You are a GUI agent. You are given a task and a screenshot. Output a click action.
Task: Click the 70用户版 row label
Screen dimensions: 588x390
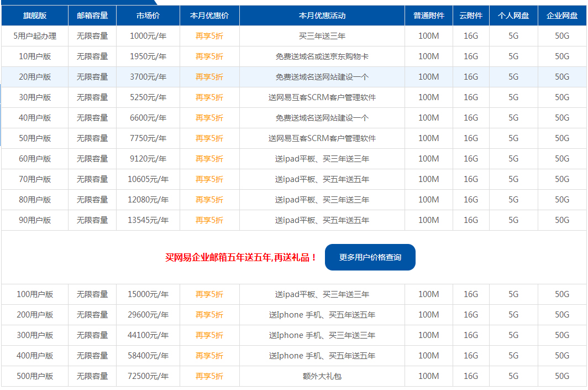35,179
